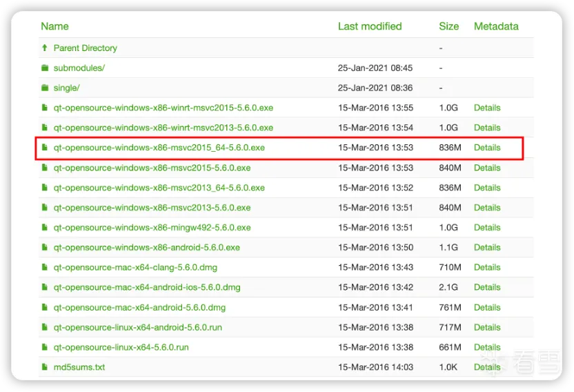Download qt-opensource-linux-x64-5.6.0.run
Image resolution: width=574 pixels, height=392 pixels.
coord(121,347)
